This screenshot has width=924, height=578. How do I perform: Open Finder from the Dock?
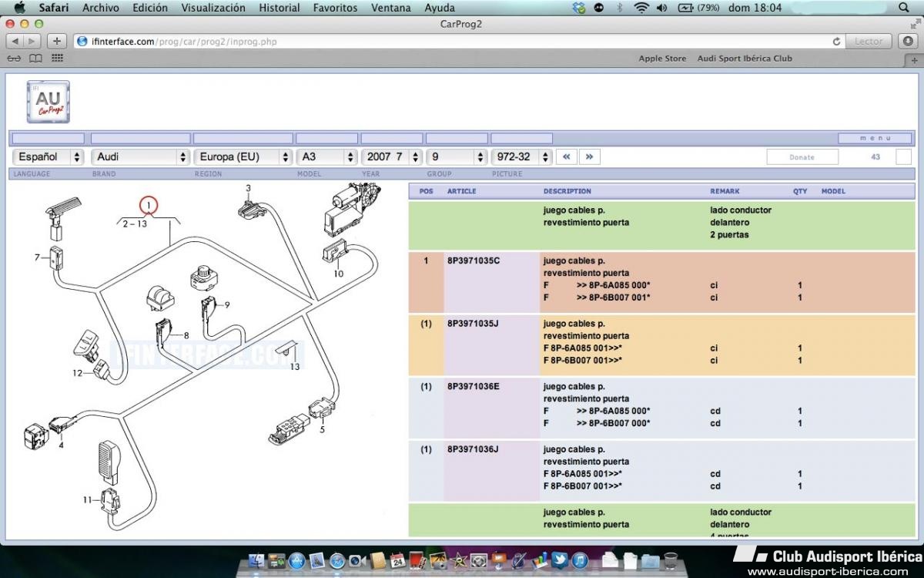pyautogui.click(x=257, y=561)
